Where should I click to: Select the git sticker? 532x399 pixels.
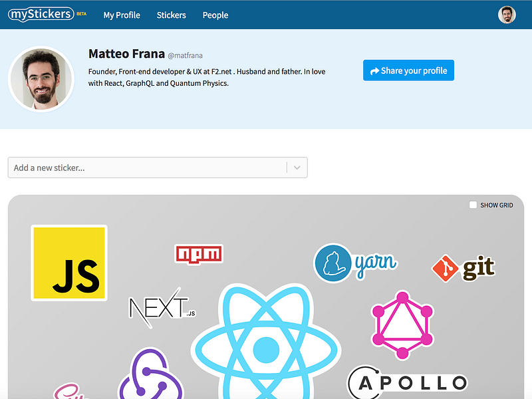[464, 269]
